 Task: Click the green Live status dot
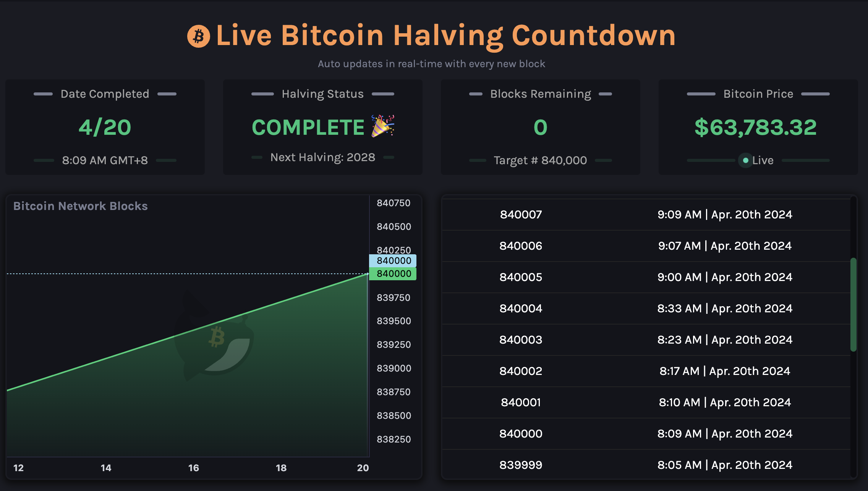pyautogui.click(x=745, y=160)
